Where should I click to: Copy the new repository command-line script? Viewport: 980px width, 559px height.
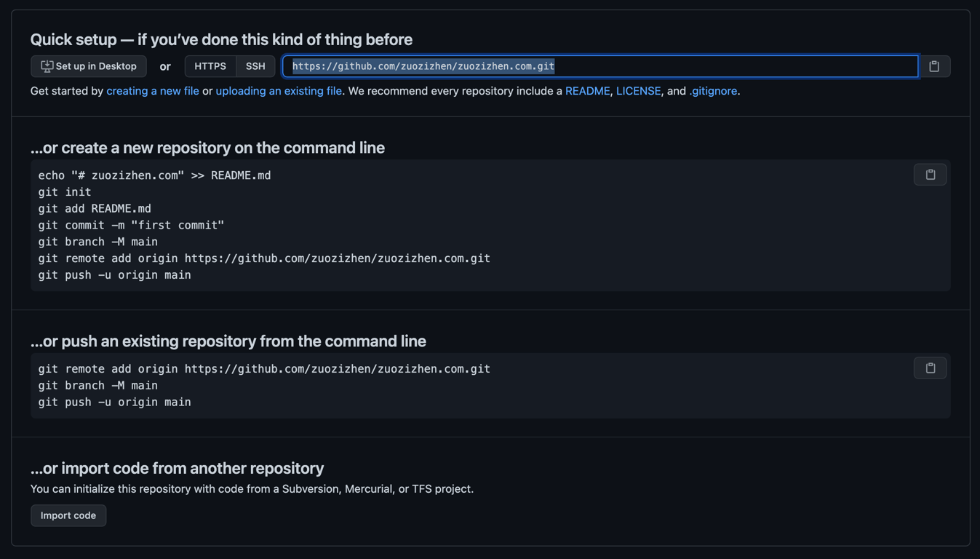click(x=930, y=175)
